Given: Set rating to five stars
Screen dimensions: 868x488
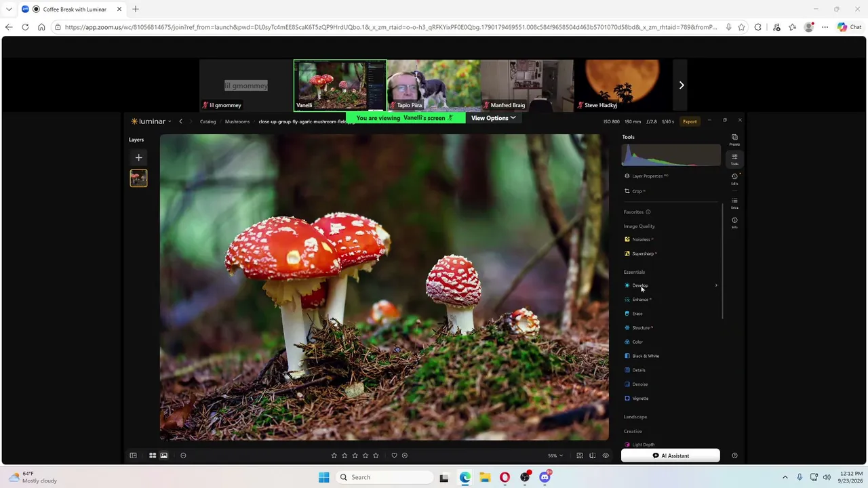Looking at the screenshot, I should coord(376,455).
